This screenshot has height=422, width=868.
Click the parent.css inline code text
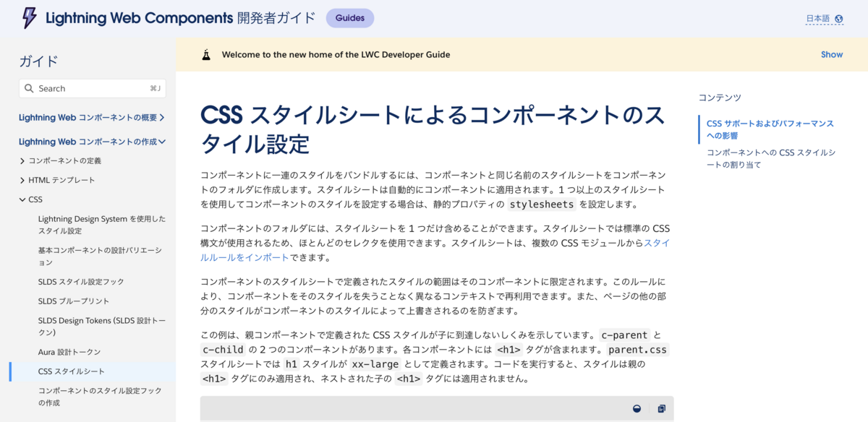pyautogui.click(x=637, y=350)
